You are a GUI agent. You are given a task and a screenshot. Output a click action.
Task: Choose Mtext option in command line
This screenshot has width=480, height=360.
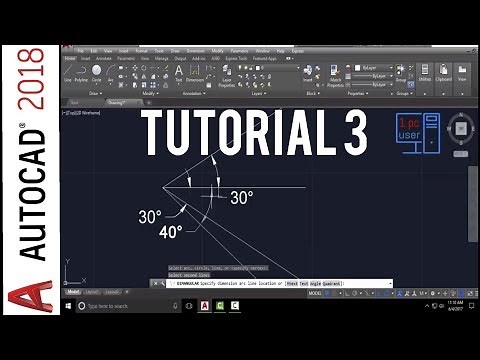292,283
